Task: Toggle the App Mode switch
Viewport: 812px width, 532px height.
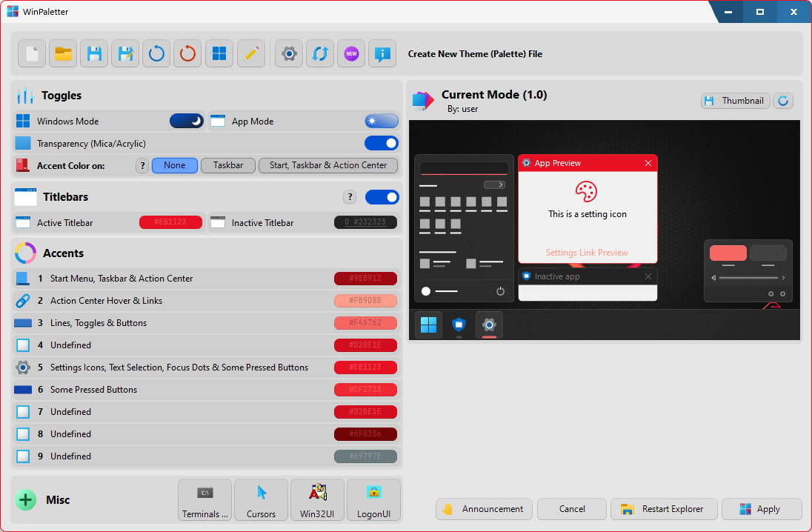Action: click(x=381, y=122)
